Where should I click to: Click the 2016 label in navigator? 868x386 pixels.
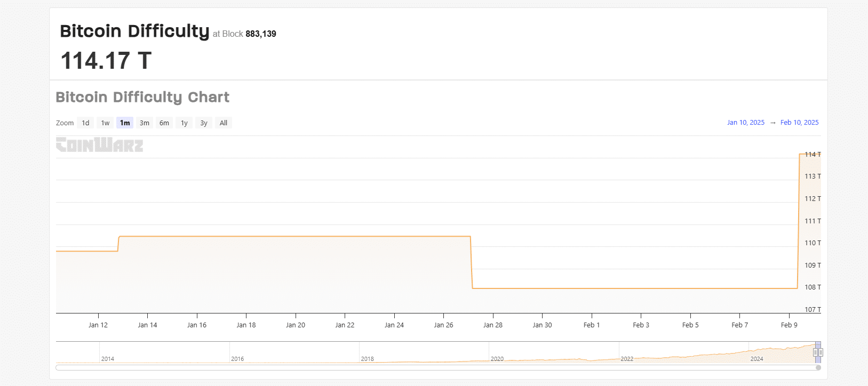coord(237,359)
